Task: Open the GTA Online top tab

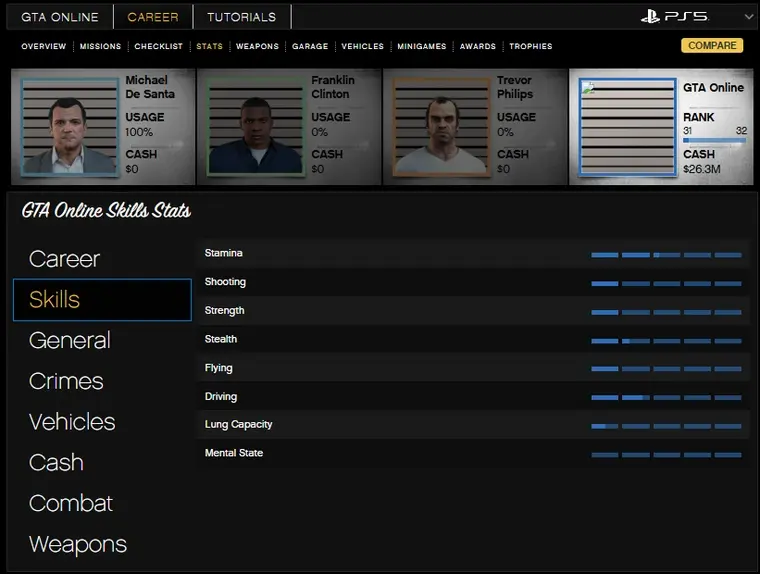Action: point(60,17)
